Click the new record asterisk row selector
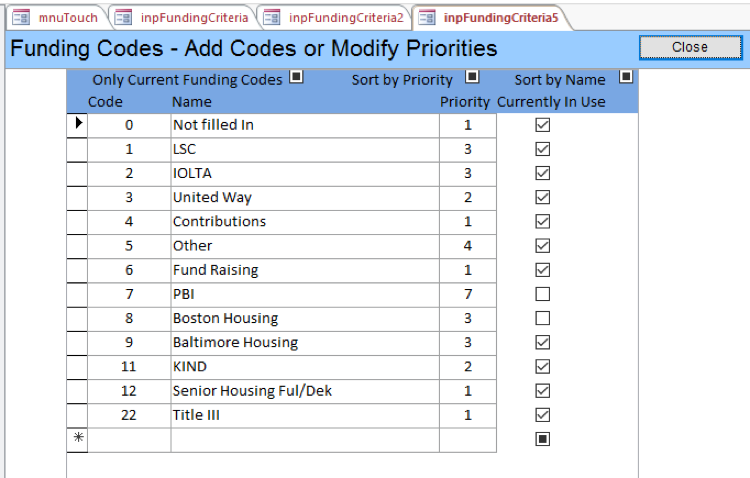This screenshot has width=750, height=478. (77, 439)
